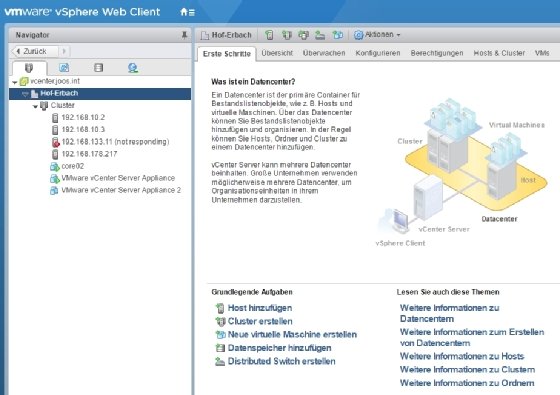Select the Hof-Erbach datacenter row

coord(100,94)
